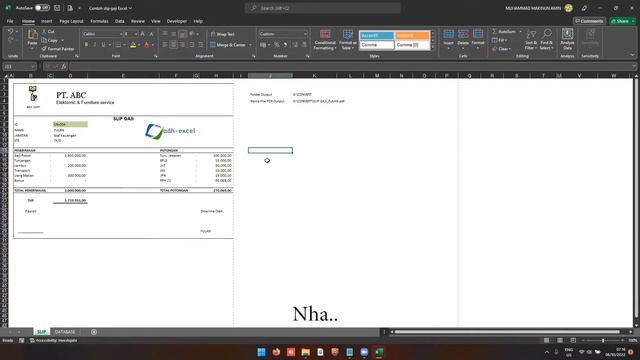The height and width of the screenshot is (360, 640).
Task: Click the Search box in title bar
Action: click(322, 8)
